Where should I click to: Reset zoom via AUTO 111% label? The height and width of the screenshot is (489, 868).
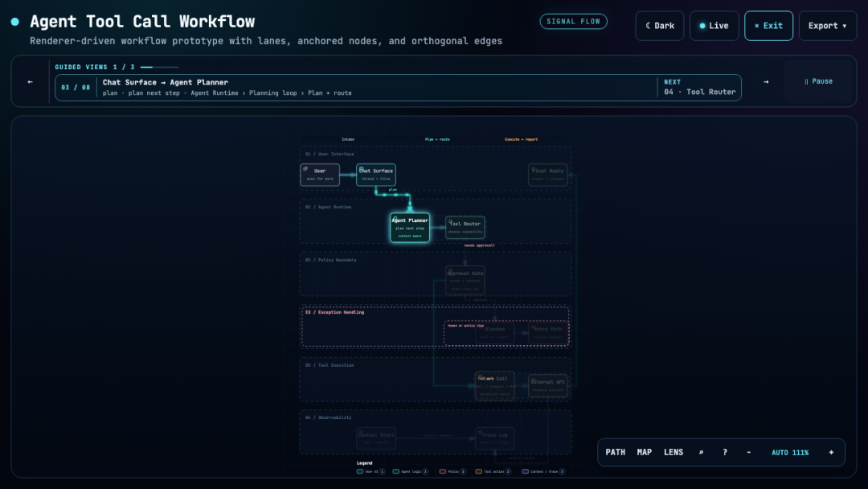(x=790, y=453)
